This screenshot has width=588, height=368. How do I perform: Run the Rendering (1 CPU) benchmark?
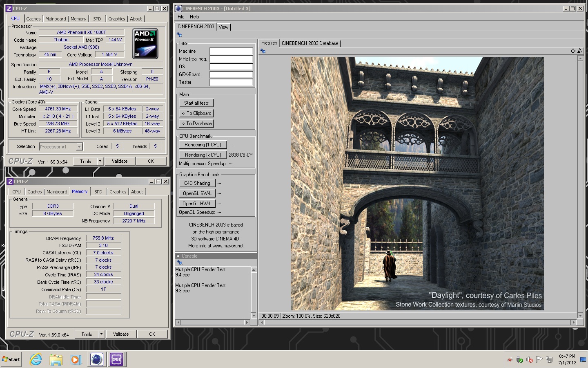(203, 145)
